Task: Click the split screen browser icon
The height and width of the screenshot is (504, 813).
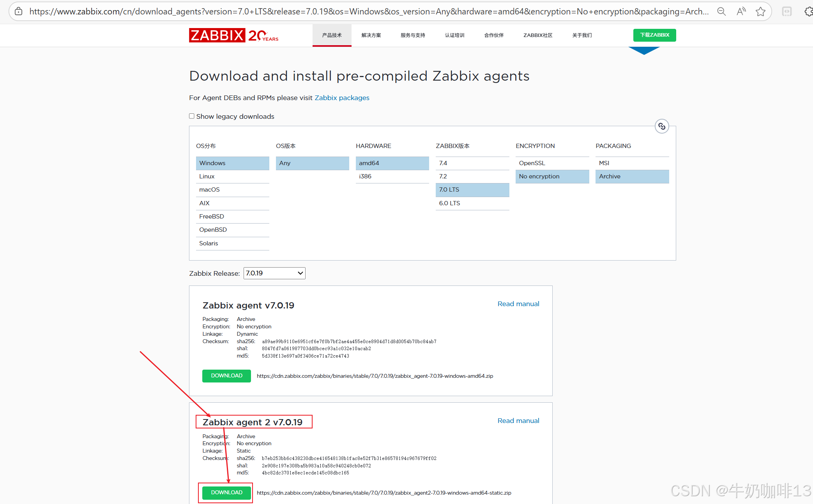Action: 787,12
